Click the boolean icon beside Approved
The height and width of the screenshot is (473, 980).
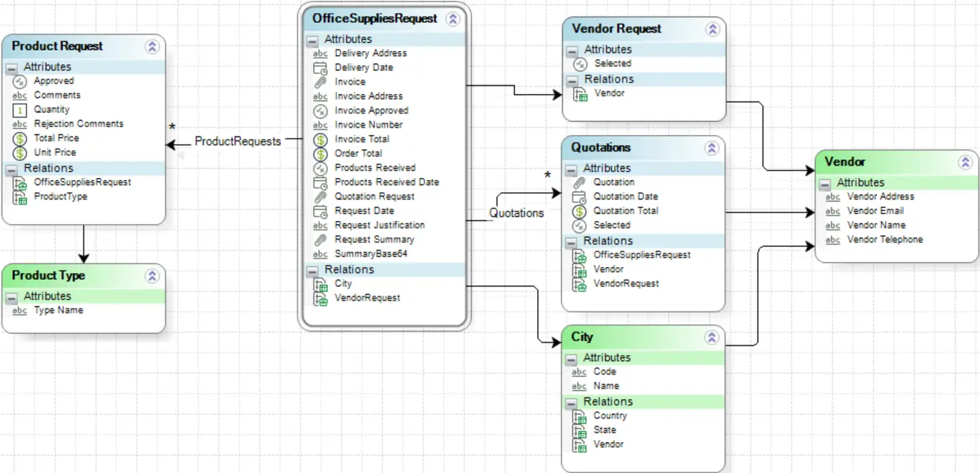point(20,82)
